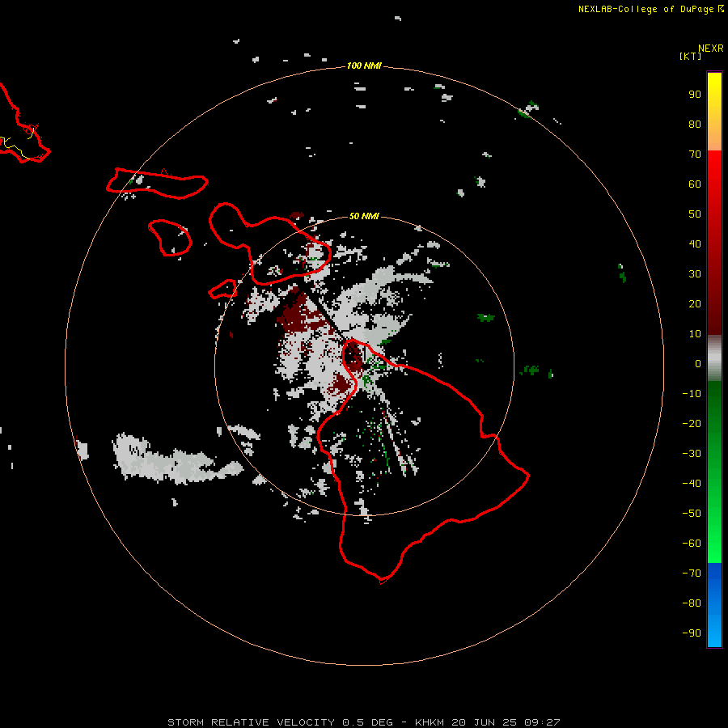Click the positive 20 value on the scale
This screenshot has height=728, width=728.
[x=695, y=303]
